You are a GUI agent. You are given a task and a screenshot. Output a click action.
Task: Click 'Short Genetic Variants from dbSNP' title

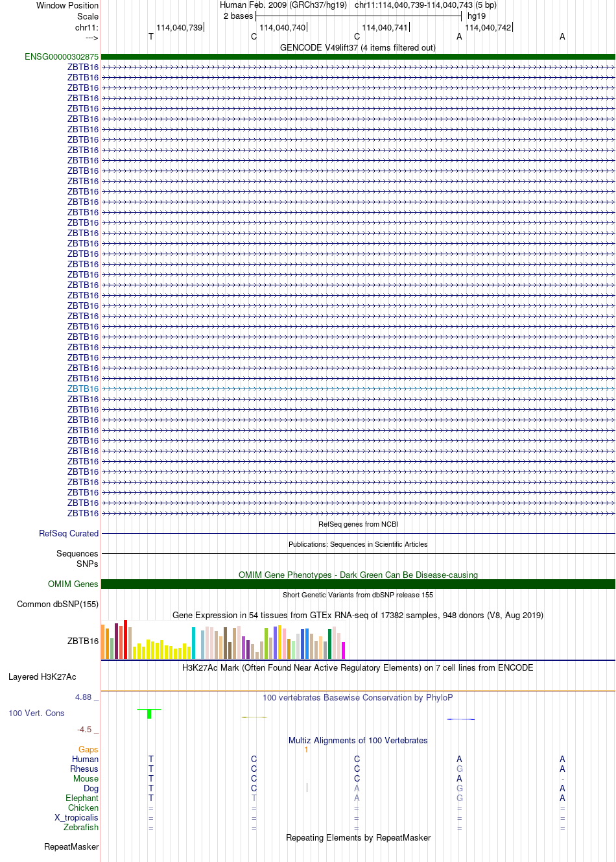click(x=358, y=595)
